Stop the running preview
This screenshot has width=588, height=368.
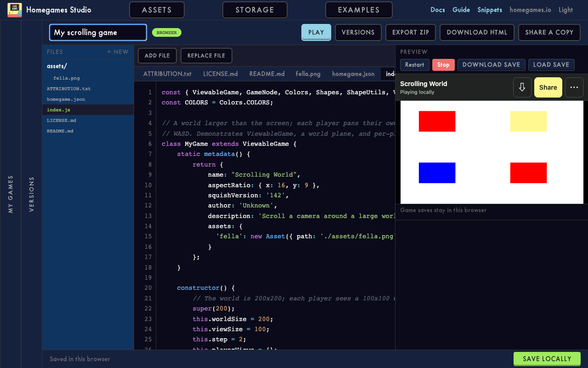pyautogui.click(x=443, y=65)
